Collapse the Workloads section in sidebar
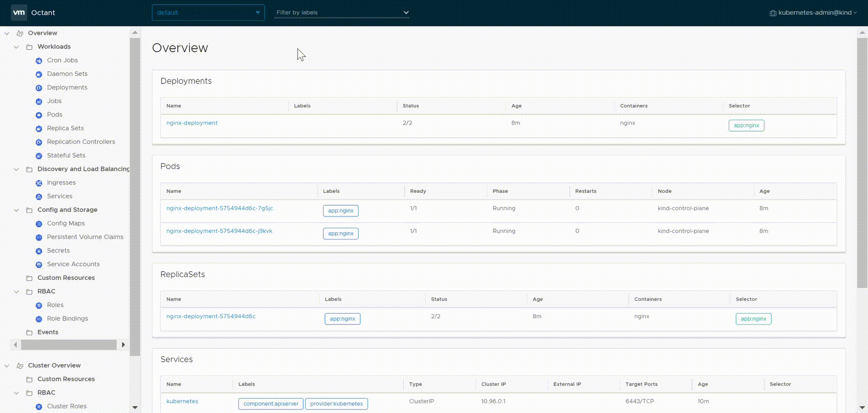 [x=16, y=47]
